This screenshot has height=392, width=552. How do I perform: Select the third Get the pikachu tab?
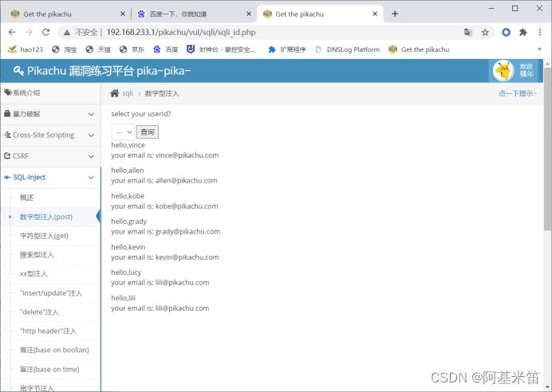tap(321, 14)
